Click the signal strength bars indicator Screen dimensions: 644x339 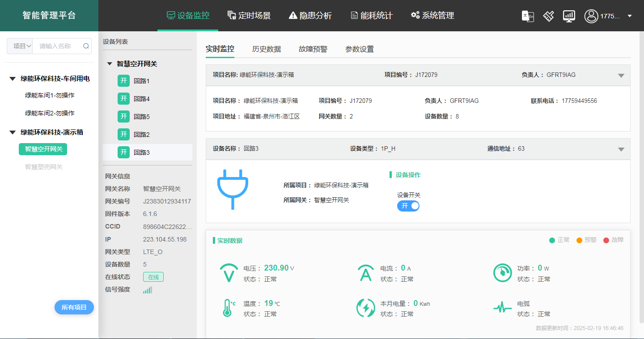148,290
